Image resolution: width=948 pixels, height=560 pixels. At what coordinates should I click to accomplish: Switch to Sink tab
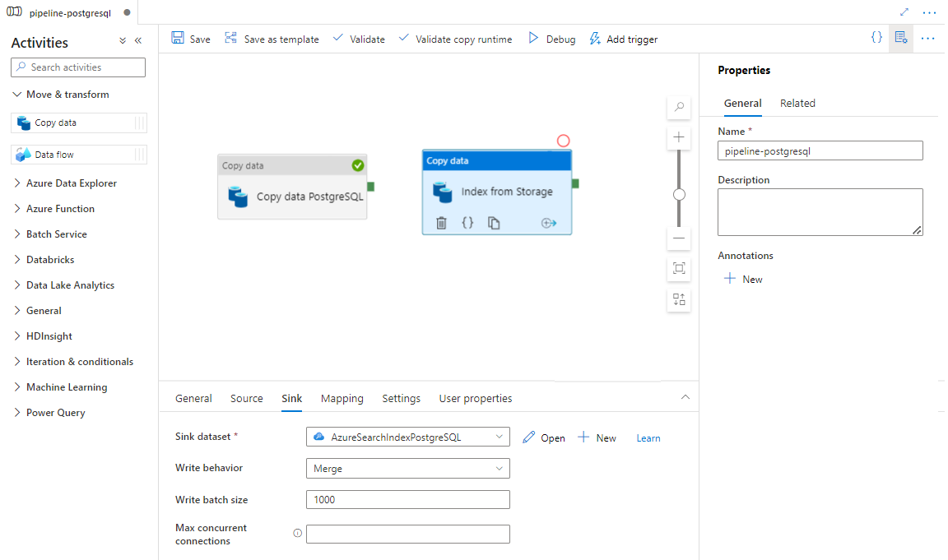click(291, 399)
